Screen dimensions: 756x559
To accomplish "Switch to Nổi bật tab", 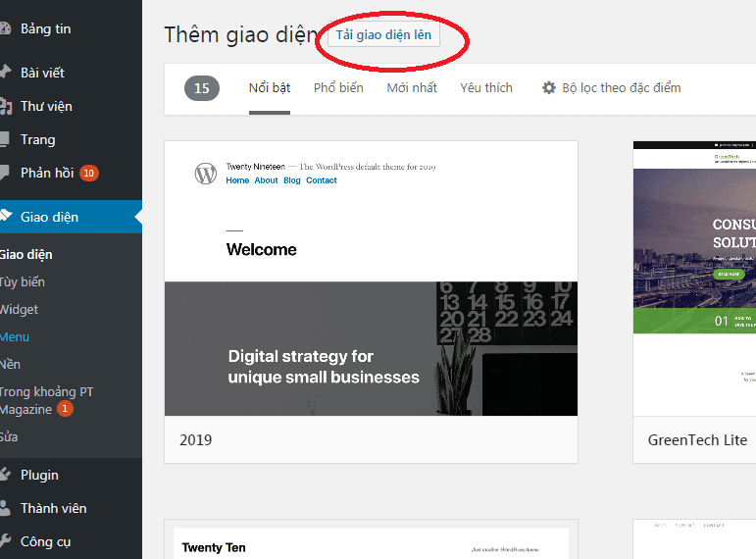I will pos(270,88).
